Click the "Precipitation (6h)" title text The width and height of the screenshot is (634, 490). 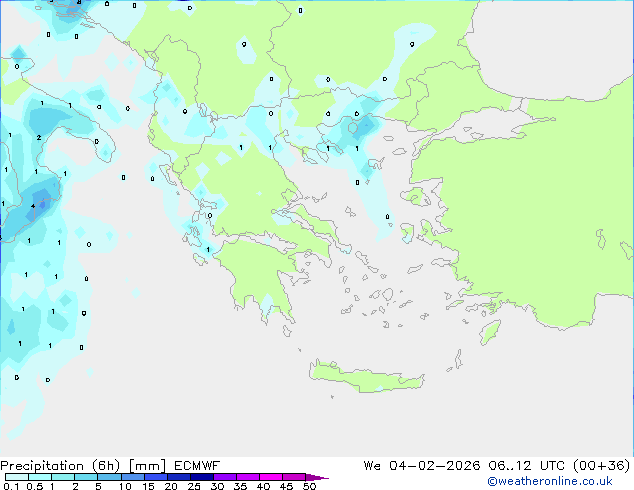point(60,466)
